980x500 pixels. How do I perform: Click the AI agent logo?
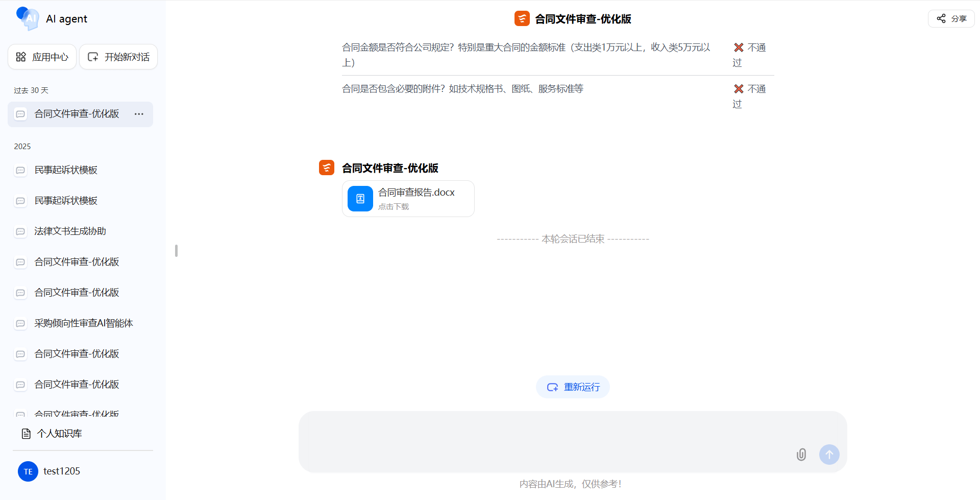tap(28, 19)
